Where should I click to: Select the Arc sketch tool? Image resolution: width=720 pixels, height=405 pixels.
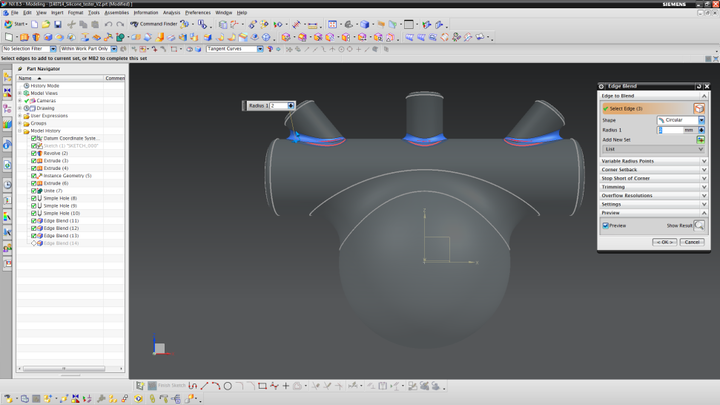(x=216, y=386)
